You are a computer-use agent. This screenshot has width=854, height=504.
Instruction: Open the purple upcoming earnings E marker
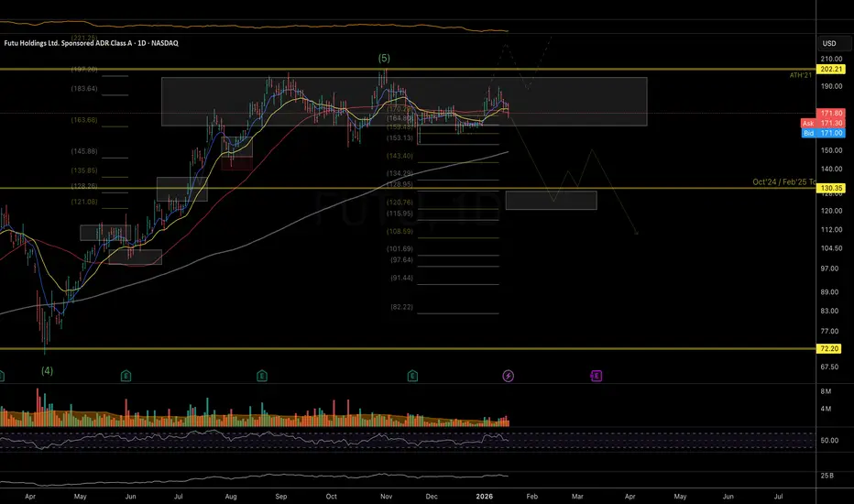coord(597,376)
